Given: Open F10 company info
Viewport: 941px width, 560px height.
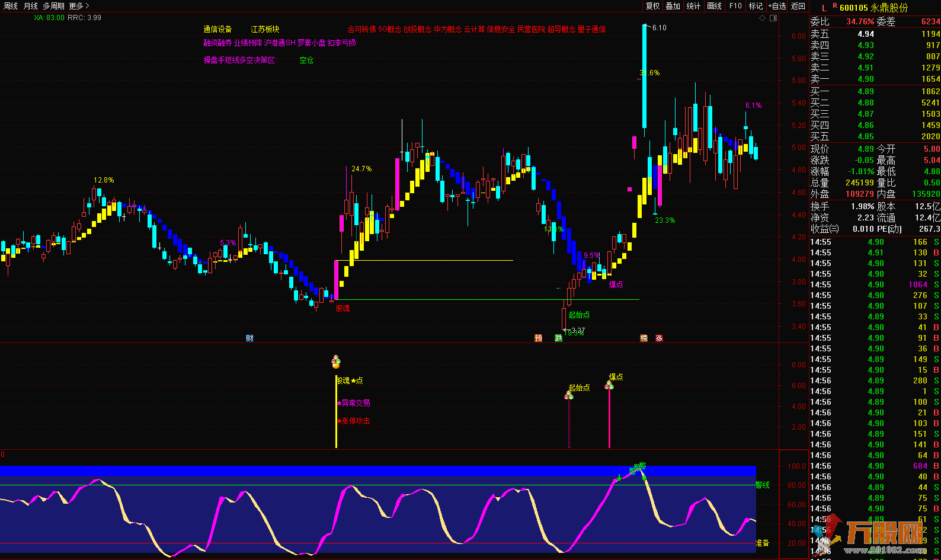Looking at the screenshot, I should [735, 6].
